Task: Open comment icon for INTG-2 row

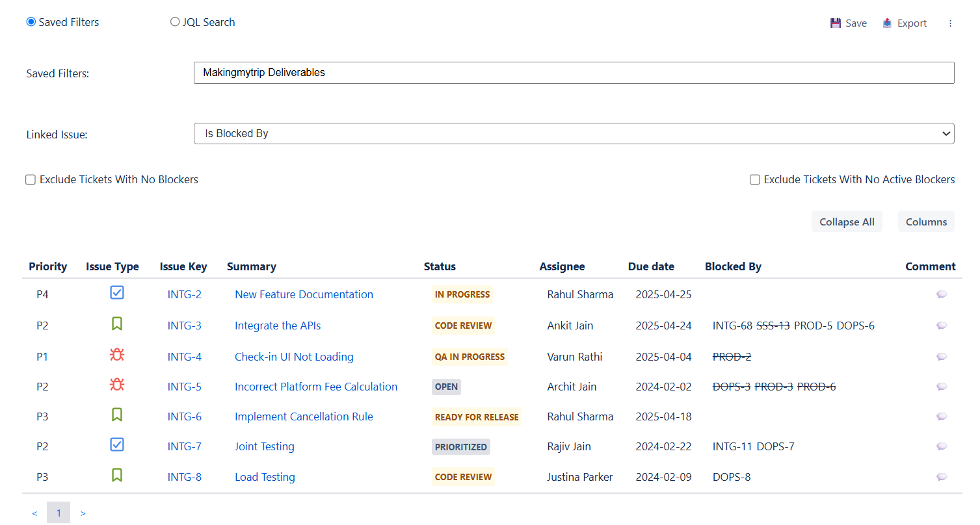Action: pos(941,294)
